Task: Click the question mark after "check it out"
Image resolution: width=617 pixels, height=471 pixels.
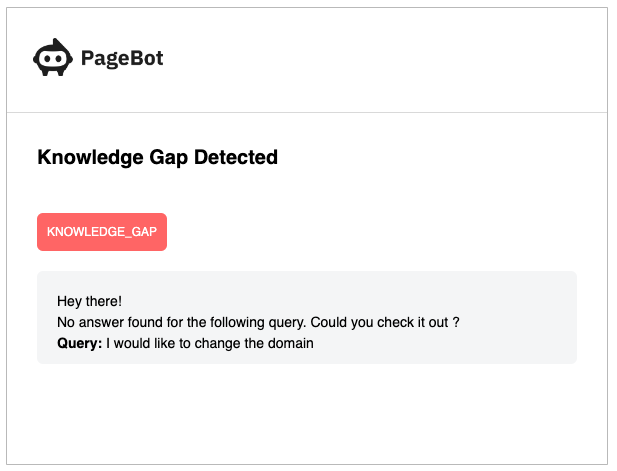Action: (455, 322)
